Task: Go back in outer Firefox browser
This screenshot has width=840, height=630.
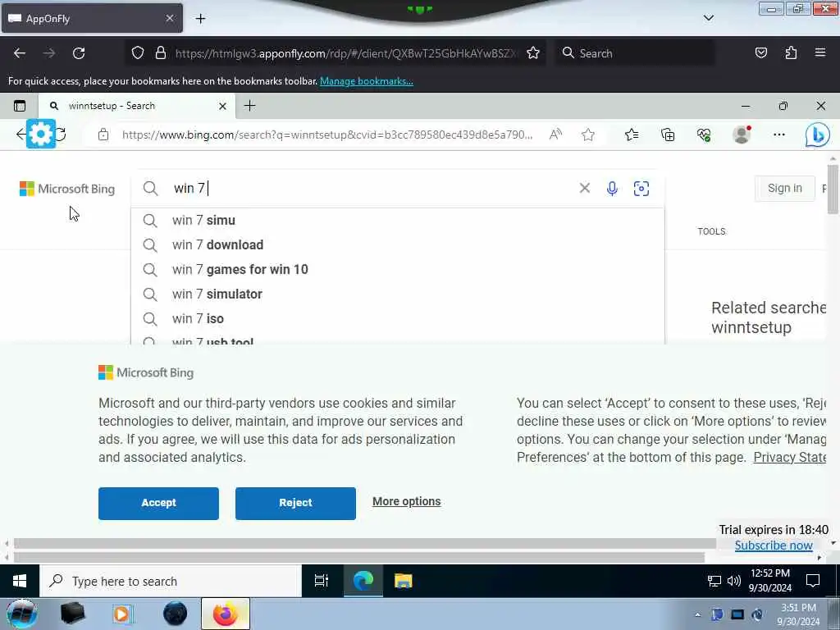Action: (20, 53)
